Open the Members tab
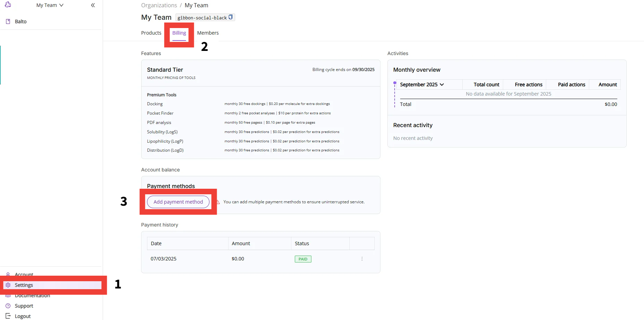 click(208, 33)
